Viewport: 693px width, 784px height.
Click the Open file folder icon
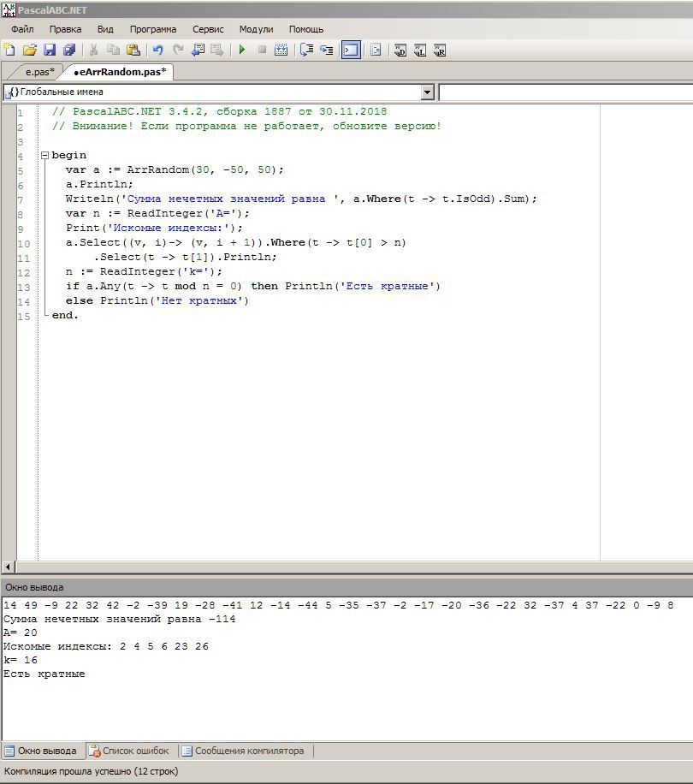29,50
